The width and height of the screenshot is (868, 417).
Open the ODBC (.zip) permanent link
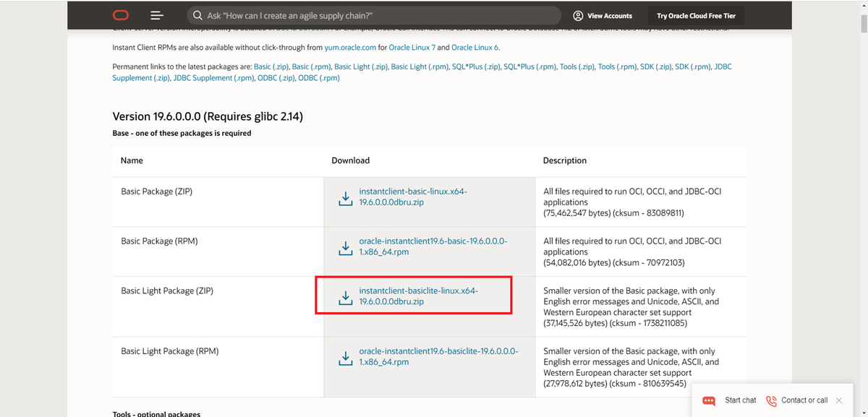(276, 78)
